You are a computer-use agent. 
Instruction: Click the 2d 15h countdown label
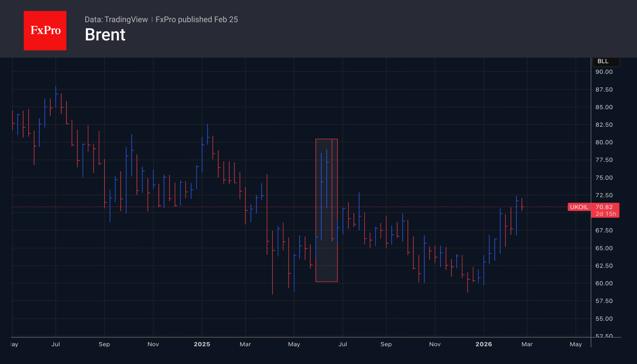pyautogui.click(x=606, y=214)
